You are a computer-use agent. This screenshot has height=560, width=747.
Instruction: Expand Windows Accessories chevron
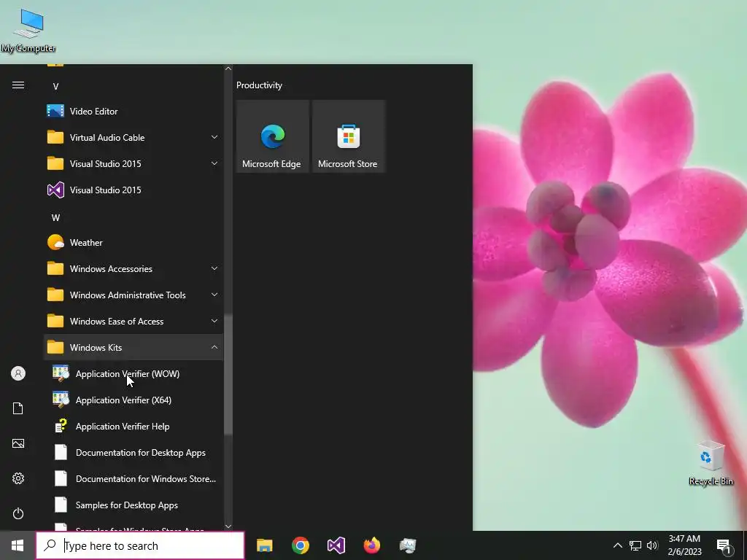(x=214, y=268)
